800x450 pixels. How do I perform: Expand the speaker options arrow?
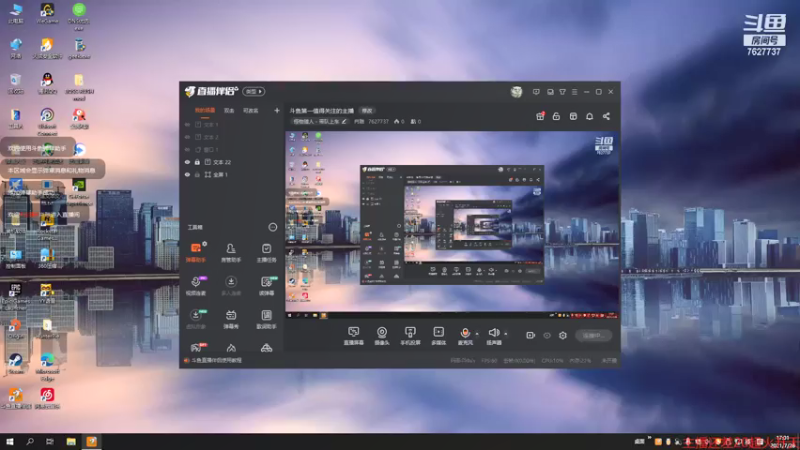(506, 334)
